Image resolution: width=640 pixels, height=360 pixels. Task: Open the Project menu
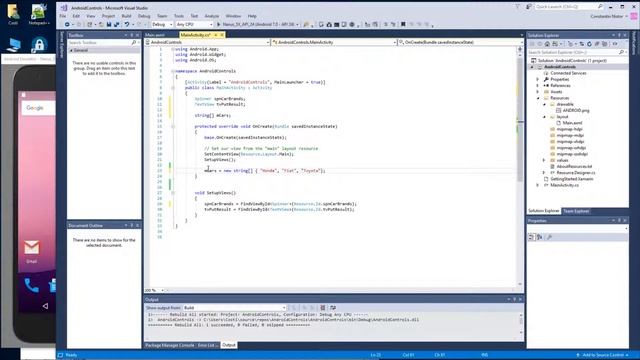coord(108,16)
